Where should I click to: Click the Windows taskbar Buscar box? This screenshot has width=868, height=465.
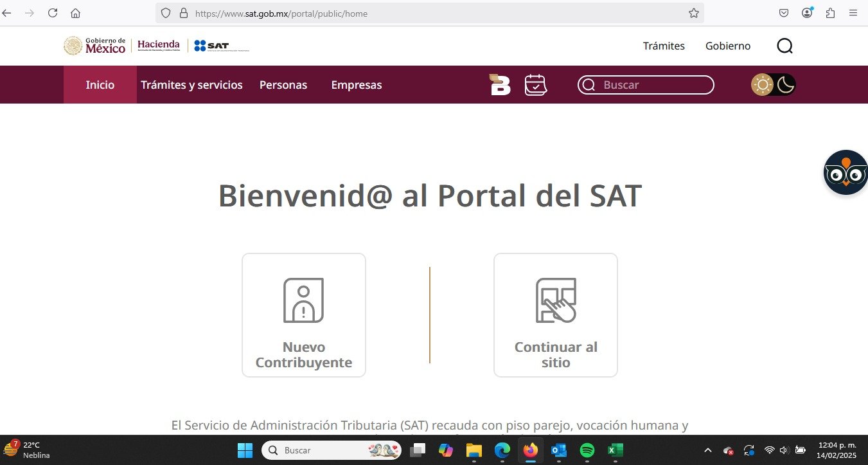click(x=332, y=450)
